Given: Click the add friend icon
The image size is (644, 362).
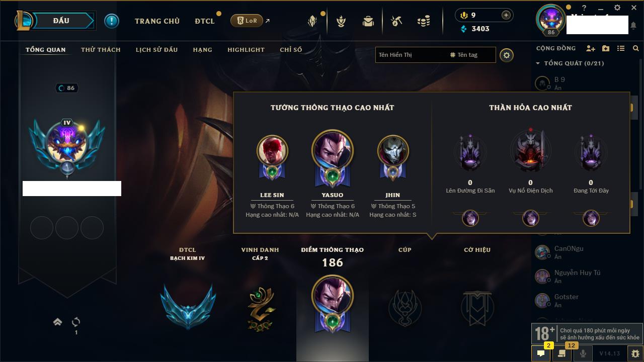Looking at the screenshot, I should (x=591, y=48).
